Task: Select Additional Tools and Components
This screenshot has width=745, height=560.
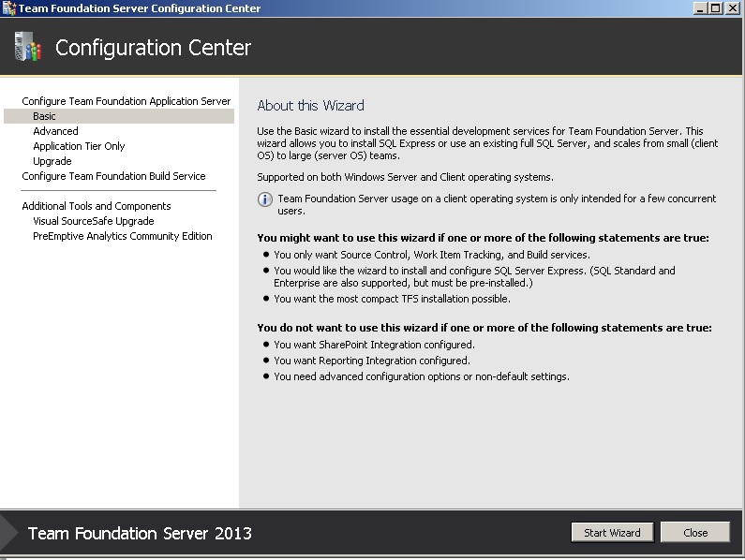Action: pos(96,206)
